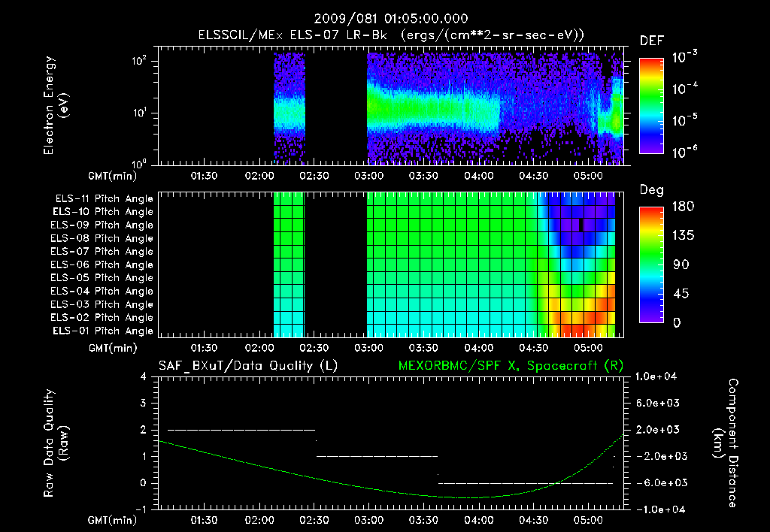Click the GMT(min) label under the pitch angle panel
770x532 pixels.
pos(113,348)
